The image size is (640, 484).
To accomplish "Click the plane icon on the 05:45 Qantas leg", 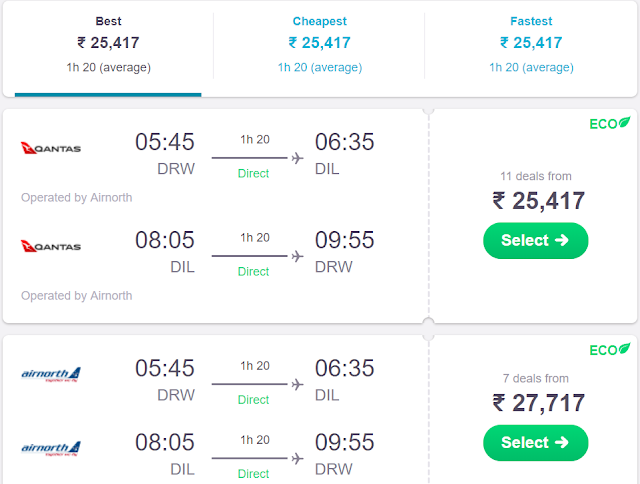I will tap(296, 158).
